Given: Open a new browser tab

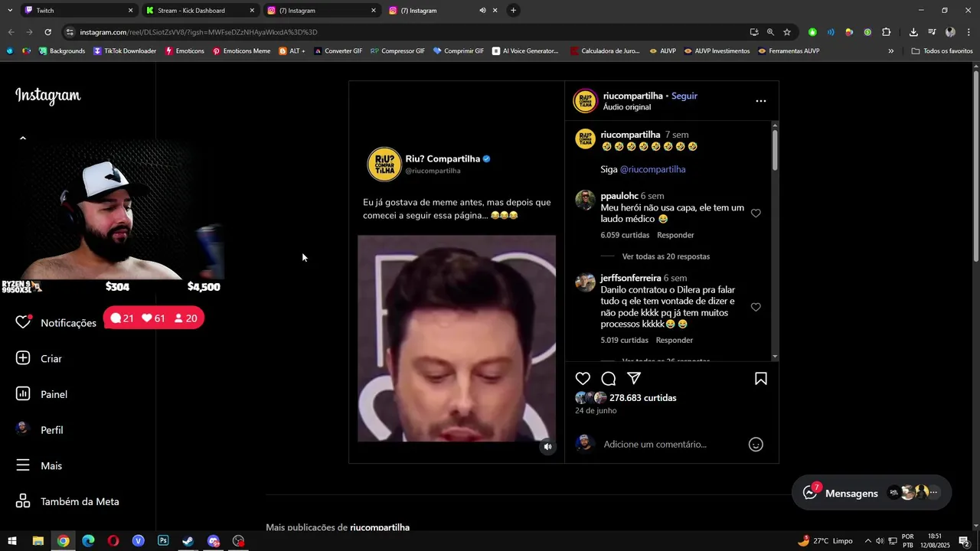Looking at the screenshot, I should tap(513, 11).
